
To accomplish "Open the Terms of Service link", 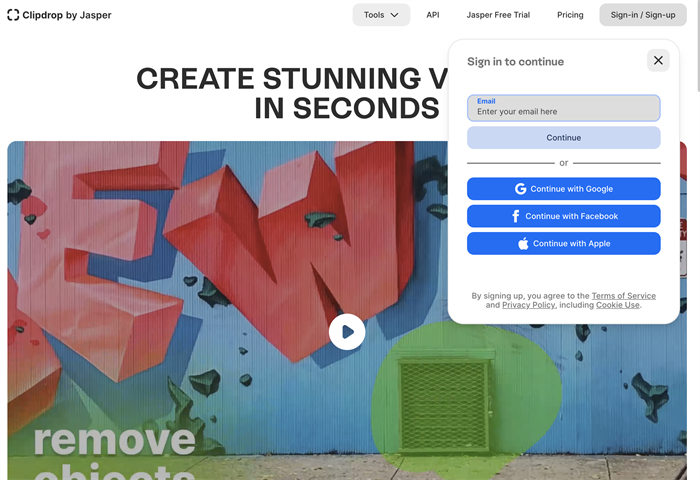I will tap(623, 296).
